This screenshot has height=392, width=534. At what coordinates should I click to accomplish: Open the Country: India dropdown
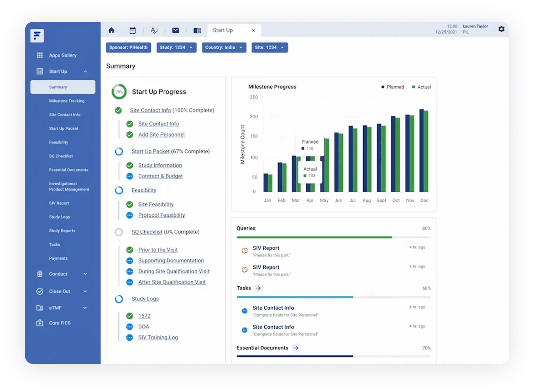224,47
